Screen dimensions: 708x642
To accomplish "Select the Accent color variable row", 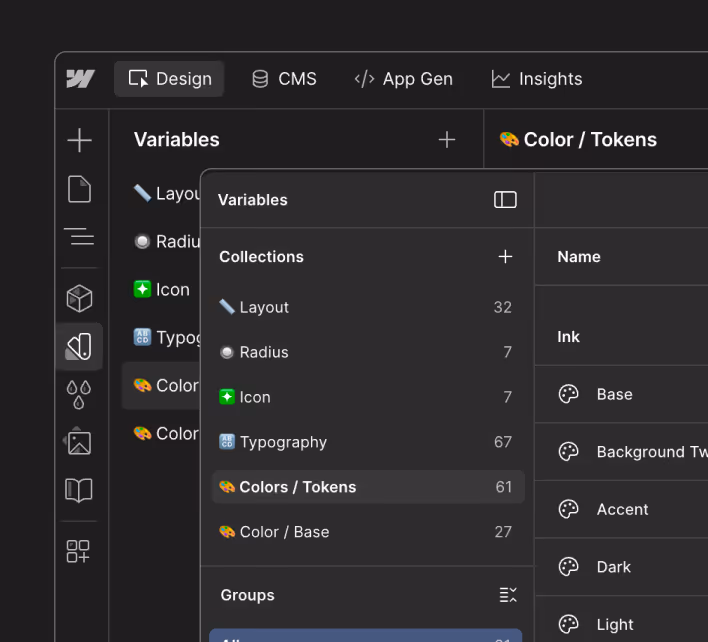I will pyautogui.click(x=621, y=509).
